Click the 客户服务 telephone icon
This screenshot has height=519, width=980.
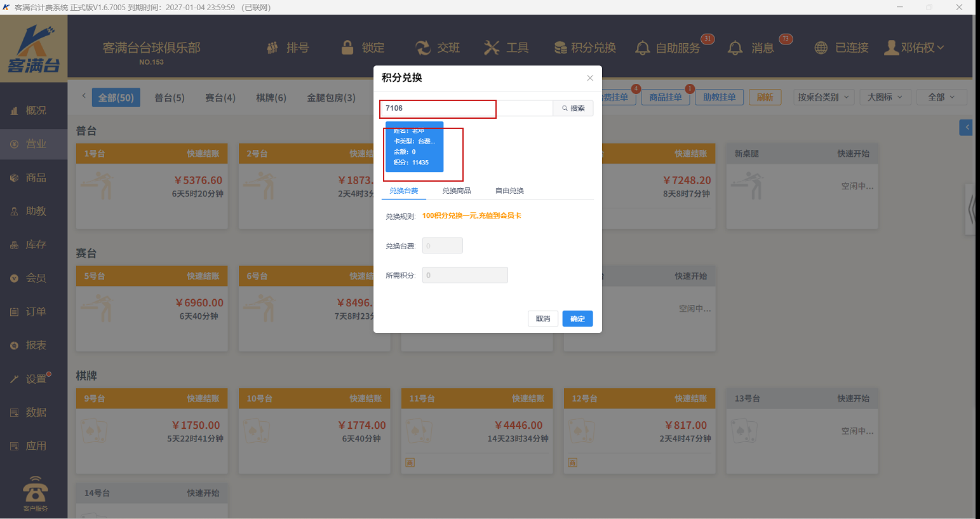click(35, 490)
